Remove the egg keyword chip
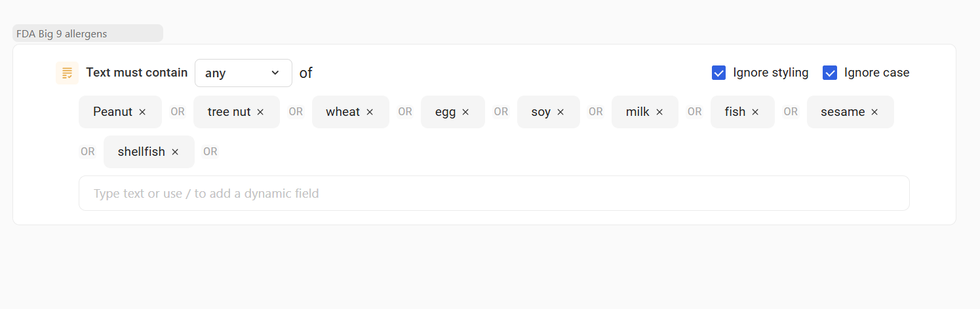This screenshot has height=309, width=980. [x=465, y=112]
